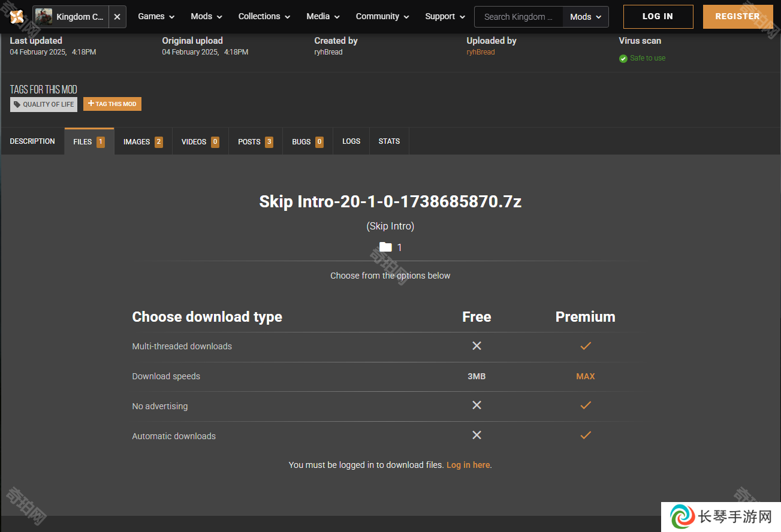
Task: Click the Skip Intro file name heading
Action: [390, 201]
